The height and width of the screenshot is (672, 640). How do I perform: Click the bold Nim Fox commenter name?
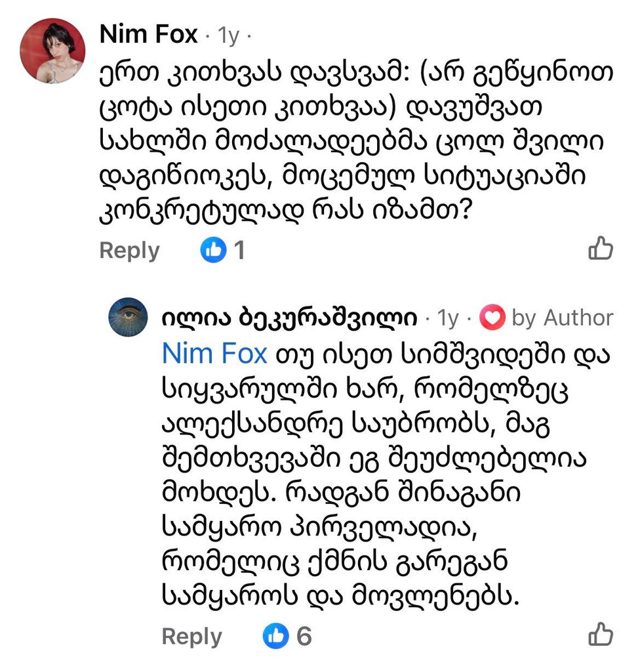[x=148, y=35]
